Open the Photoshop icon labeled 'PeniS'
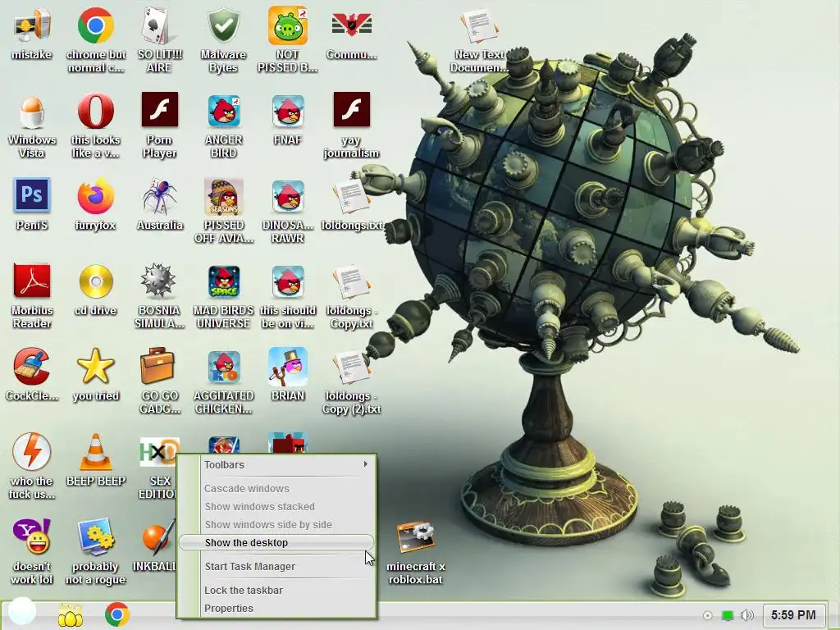The image size is (840, 630). pos(32,195)
